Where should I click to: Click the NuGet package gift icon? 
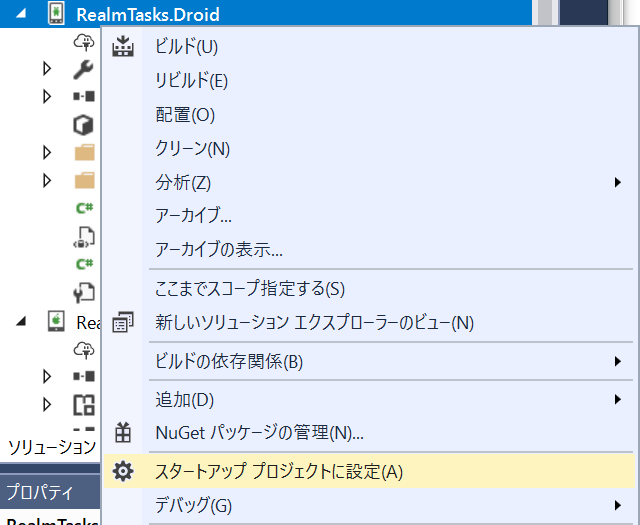coord(123,432)
